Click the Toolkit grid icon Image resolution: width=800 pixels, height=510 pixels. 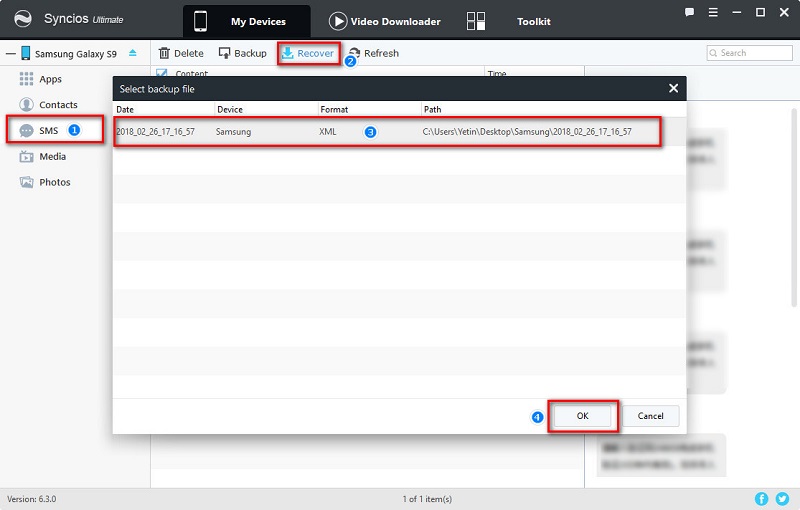(x=476, y=21)
